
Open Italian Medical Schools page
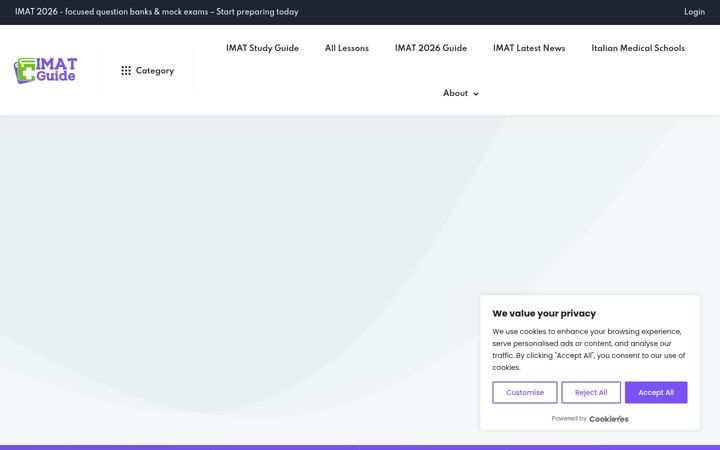tap(638, 48)
